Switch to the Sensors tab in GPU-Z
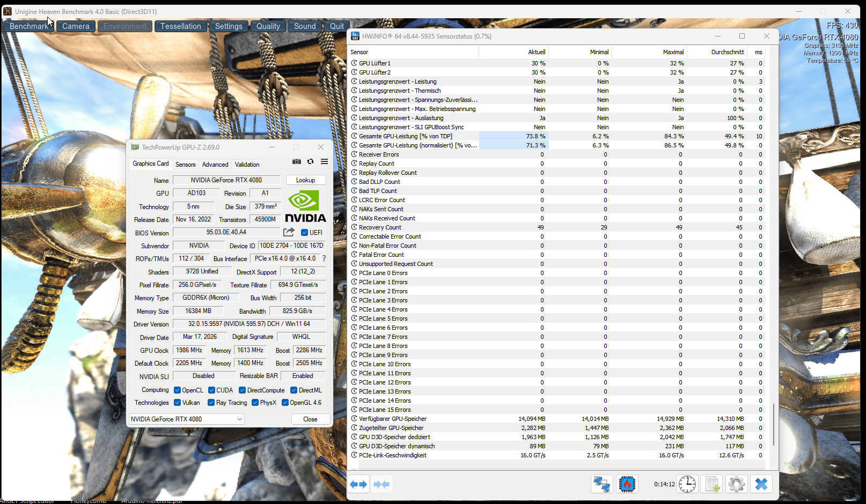Viewport: 866px width, 504px height. [x=186, y=165]
